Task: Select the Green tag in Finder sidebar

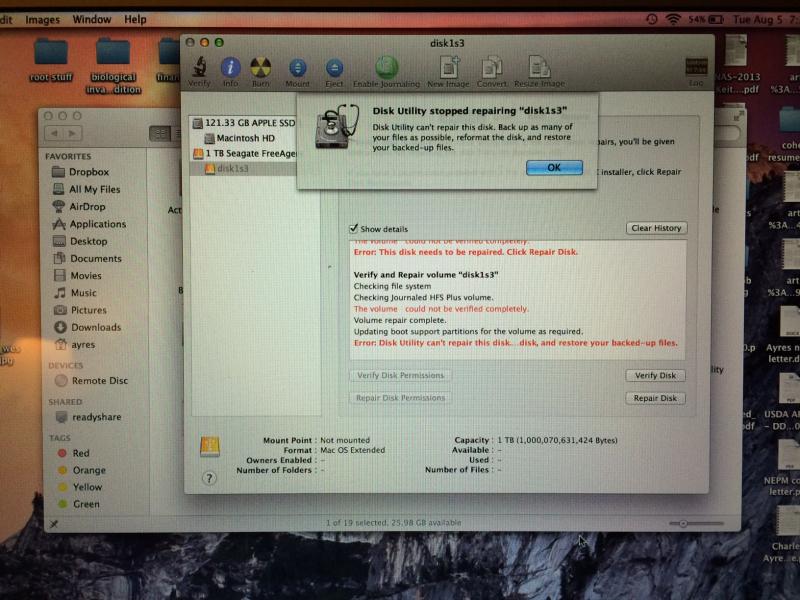Action: [79, 504]
